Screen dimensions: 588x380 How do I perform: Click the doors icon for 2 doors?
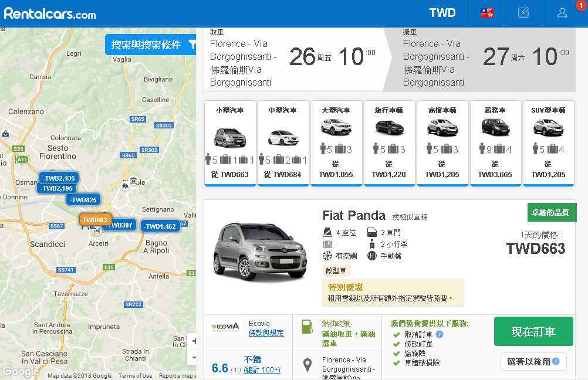(x=371, y=233)
